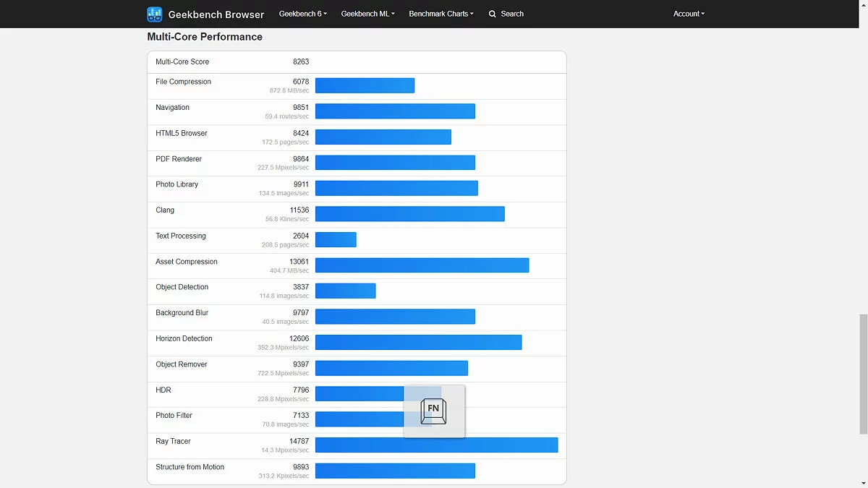
Task: Click the Geekbench logo icon
Action: point(155,14)
